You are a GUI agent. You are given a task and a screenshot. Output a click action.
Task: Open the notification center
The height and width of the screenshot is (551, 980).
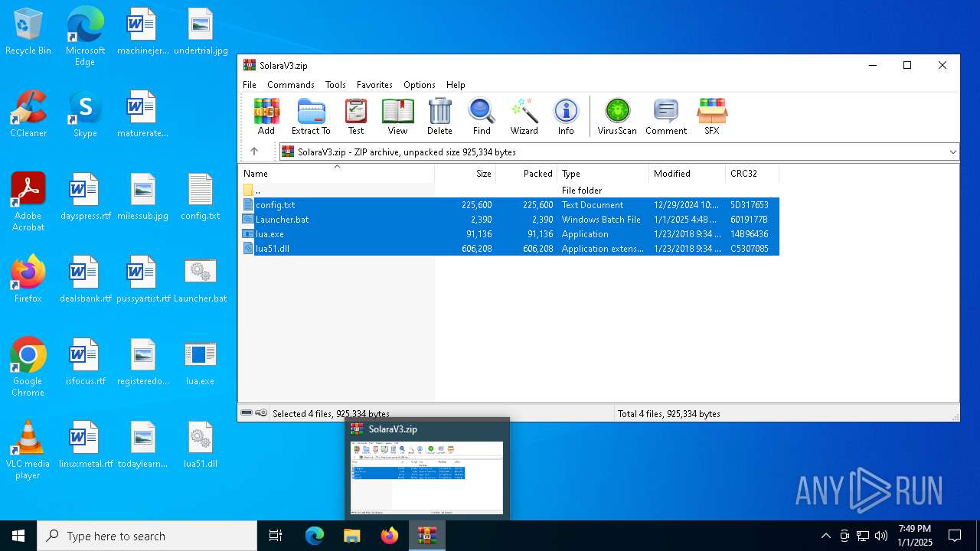(955, 536)
